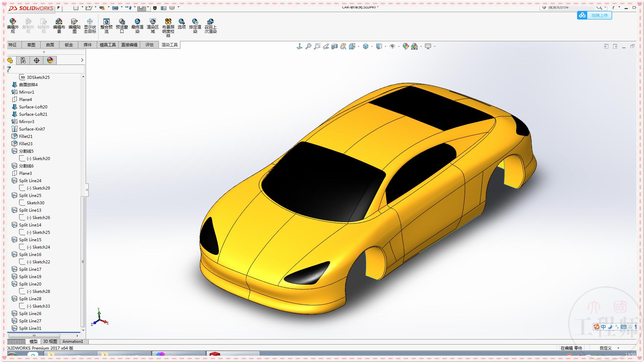The image size is (644, 362).
Task: Collapse the FeatureManager panel with the chevron
Action: 82,60
